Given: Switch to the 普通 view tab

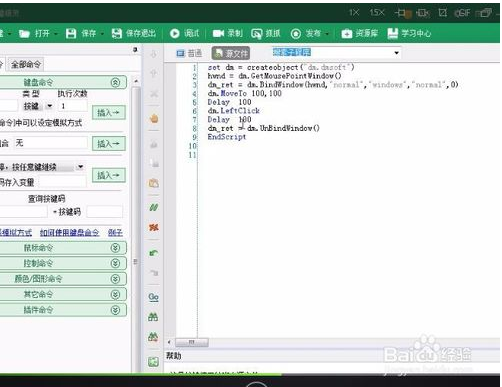Looking at the screenshot, I should [x=189, y=53].
